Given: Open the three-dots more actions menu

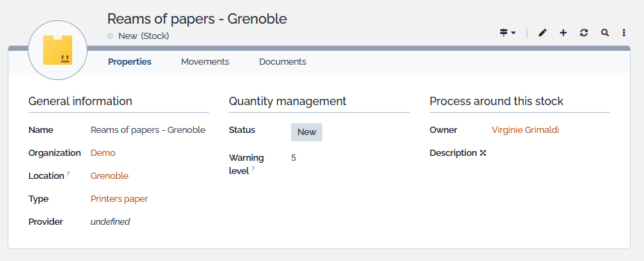Looking at the screenshot, I should point(624,33).
